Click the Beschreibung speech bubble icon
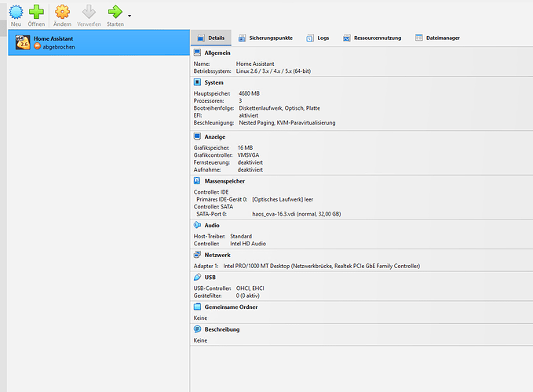 click(x=197, y=328)
